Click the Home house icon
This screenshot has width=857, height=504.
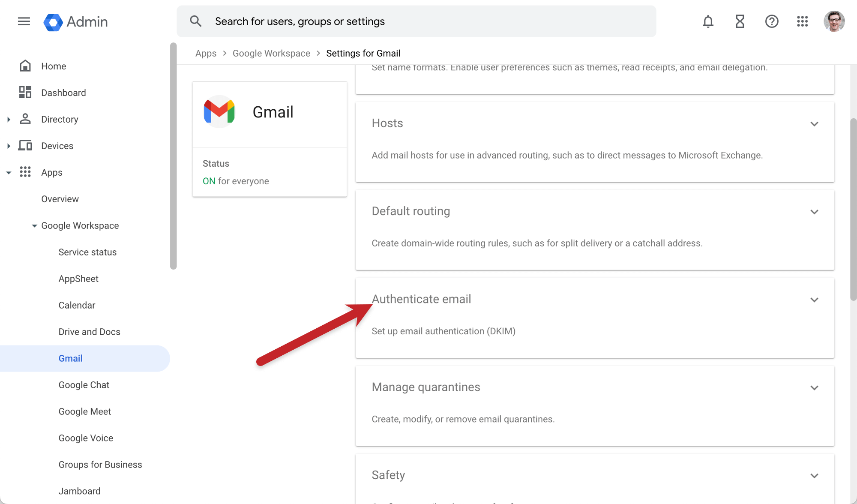25,66
